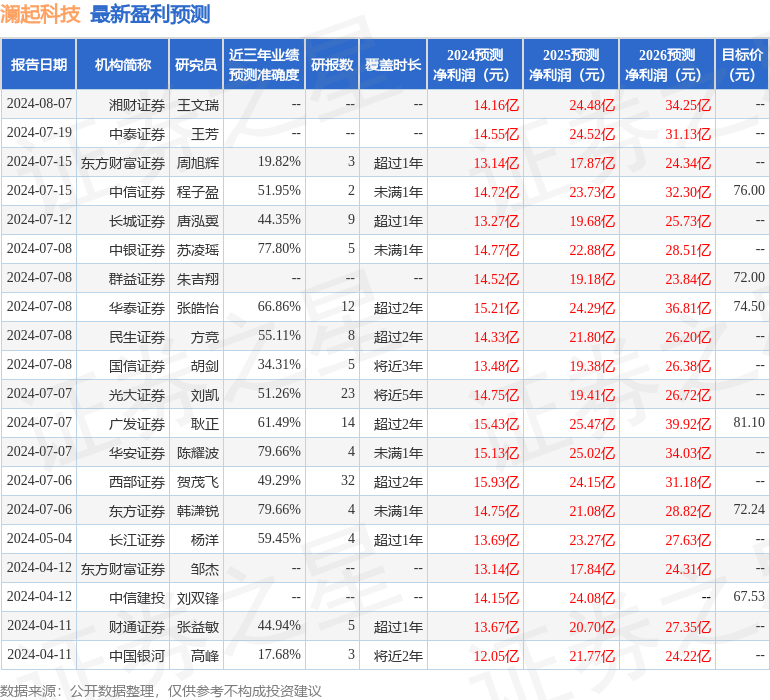Click report date 2024-08-07
The image size is (770, 700).
[39, 104]
